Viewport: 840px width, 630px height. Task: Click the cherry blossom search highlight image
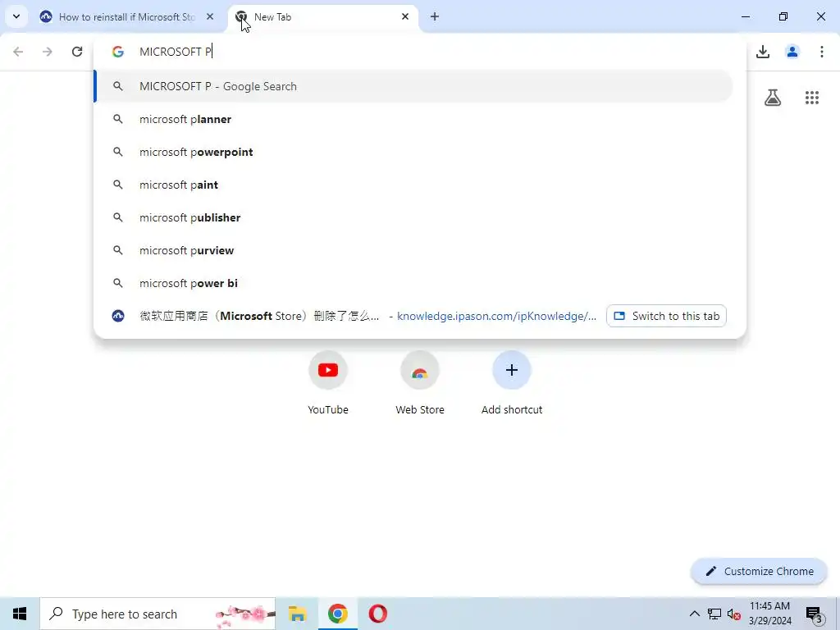[x=244, y=614]
